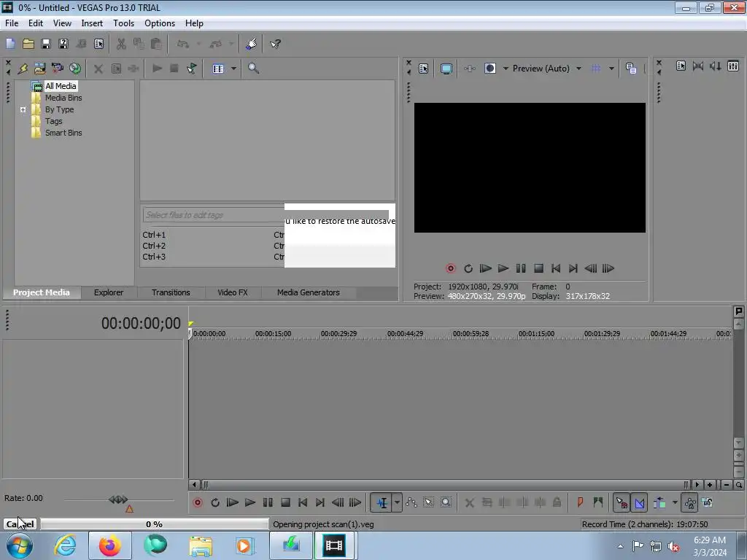Click Pause under the video preview
747x560 pixels.
(x=521, y=268)
